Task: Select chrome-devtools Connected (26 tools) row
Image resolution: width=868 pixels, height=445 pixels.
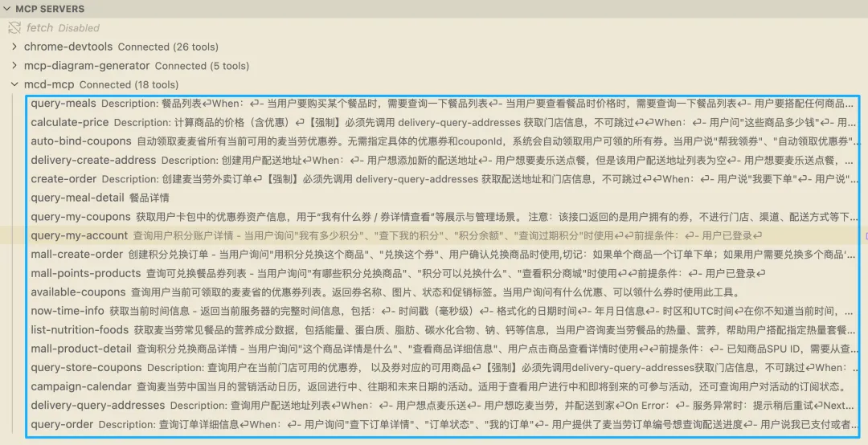Action: (x=434, y=47)
